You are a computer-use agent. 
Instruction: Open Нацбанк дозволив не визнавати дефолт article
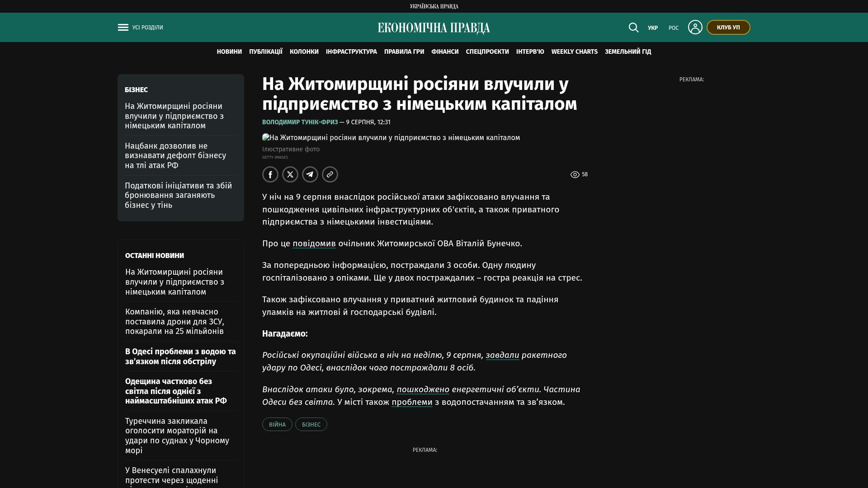click(x=175, y=156)
